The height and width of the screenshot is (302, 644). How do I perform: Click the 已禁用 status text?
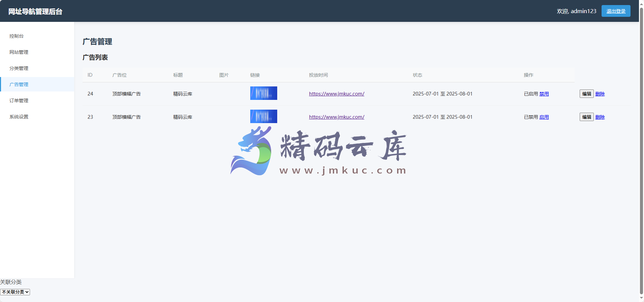click(531, 117)
